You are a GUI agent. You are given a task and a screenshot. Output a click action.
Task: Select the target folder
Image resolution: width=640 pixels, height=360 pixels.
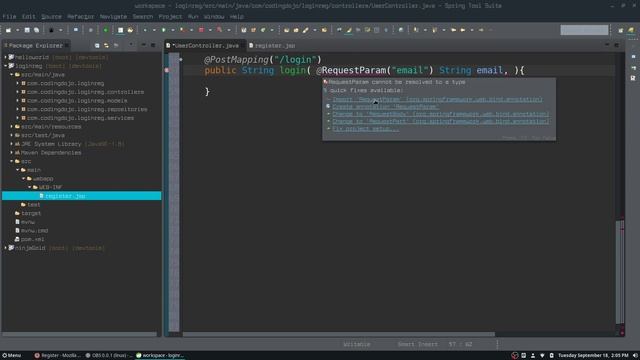click(x=31, y=213)
